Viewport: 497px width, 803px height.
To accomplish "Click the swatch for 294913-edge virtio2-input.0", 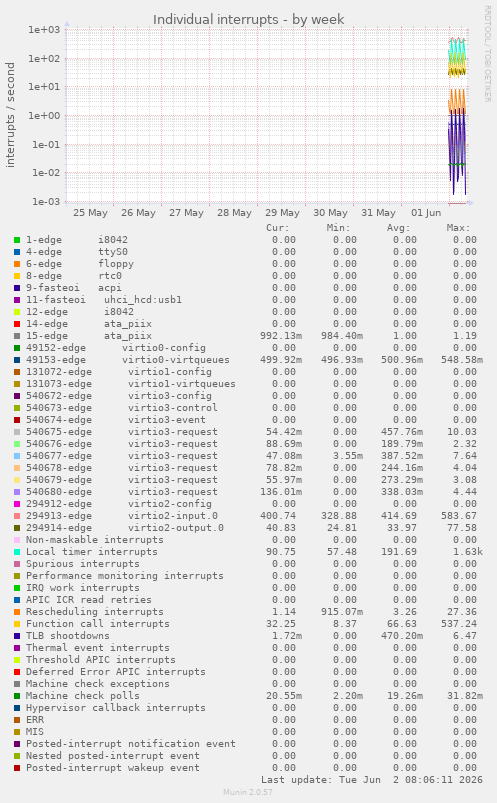I will pos(17,516).
